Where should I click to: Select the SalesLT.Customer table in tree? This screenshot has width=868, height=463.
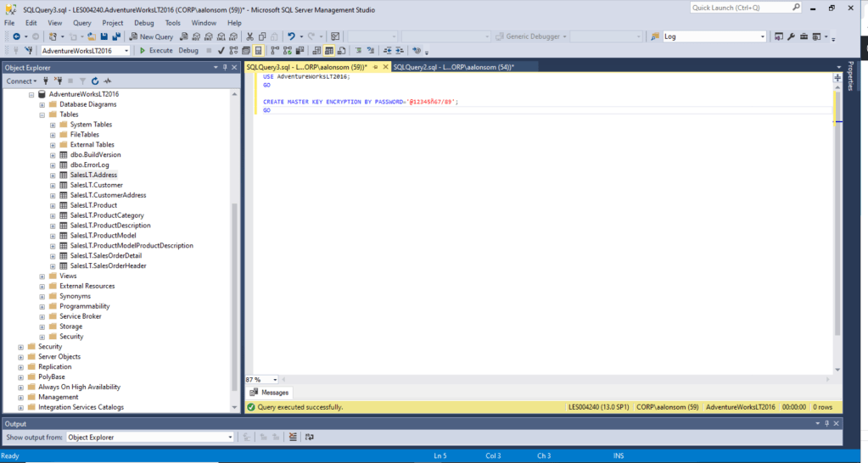point(96,185)
